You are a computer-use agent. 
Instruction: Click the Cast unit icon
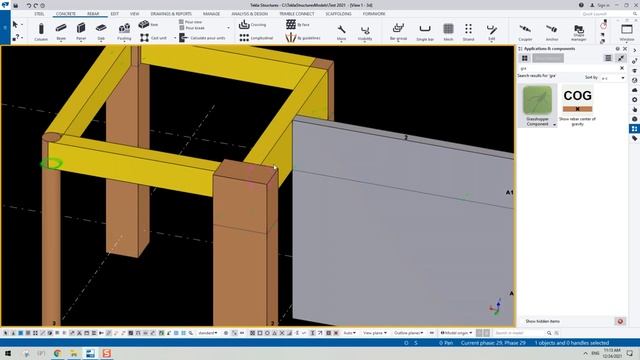pos(144,38)
